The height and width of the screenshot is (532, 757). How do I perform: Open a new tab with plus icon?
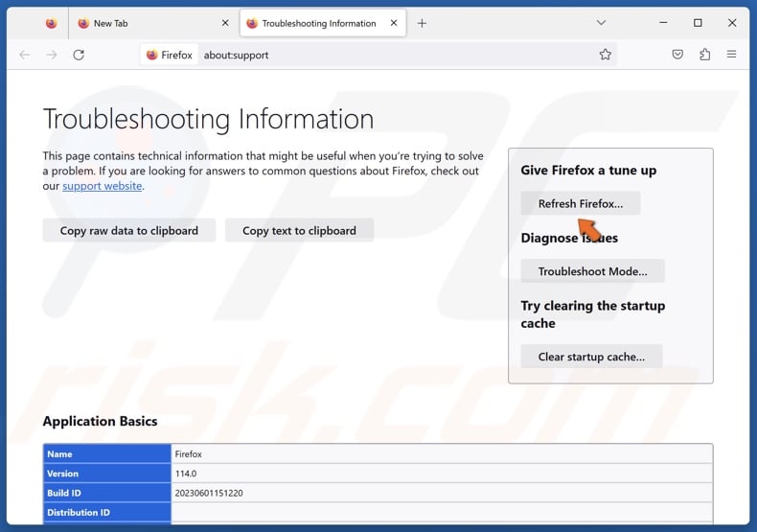pos(422,23)
